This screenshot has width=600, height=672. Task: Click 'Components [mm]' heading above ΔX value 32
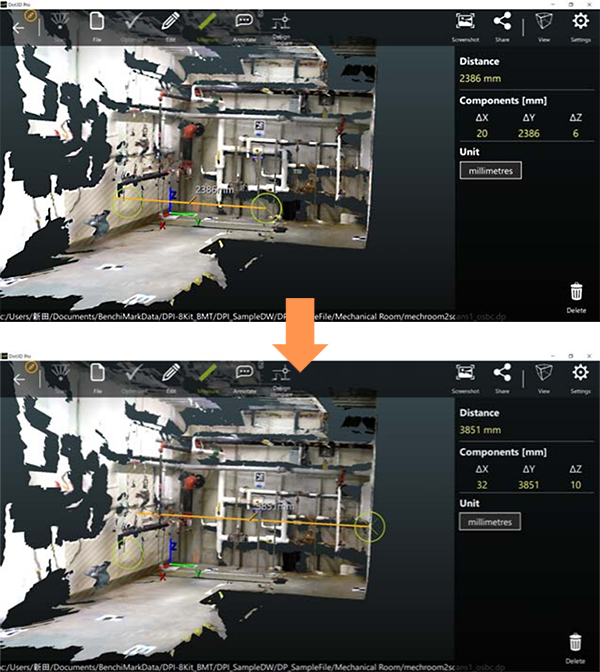503,452
